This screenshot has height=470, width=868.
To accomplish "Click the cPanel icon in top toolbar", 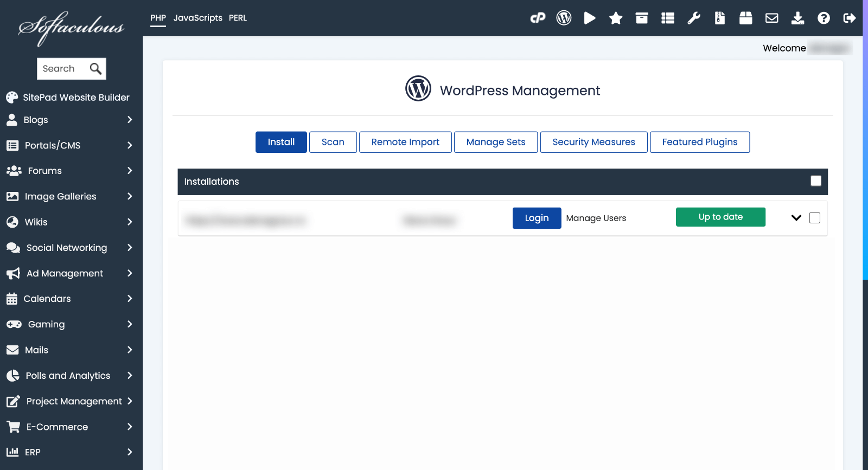I will click(x=538, y=18).
